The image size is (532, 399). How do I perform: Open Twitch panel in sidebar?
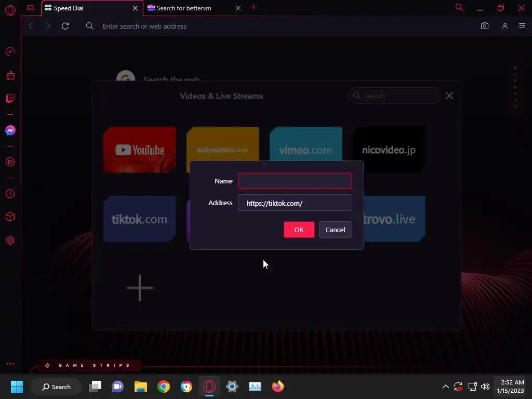point(10,99)
